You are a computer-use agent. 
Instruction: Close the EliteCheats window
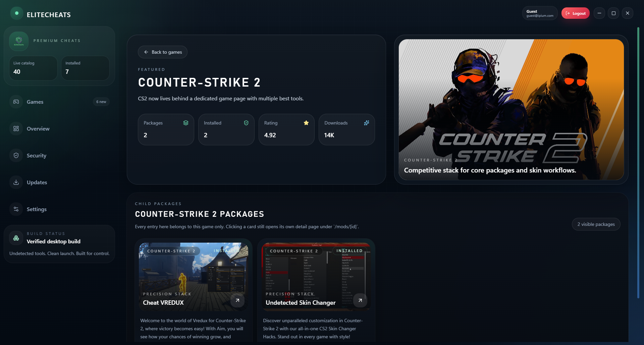point(628,13)
